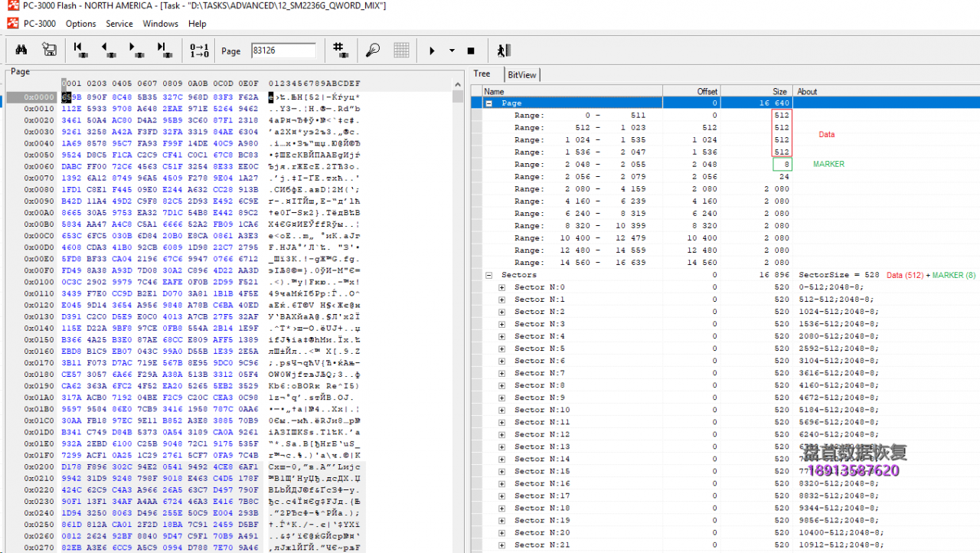Open the dropdown arrow beside play
980x553 pixels.
452,51
